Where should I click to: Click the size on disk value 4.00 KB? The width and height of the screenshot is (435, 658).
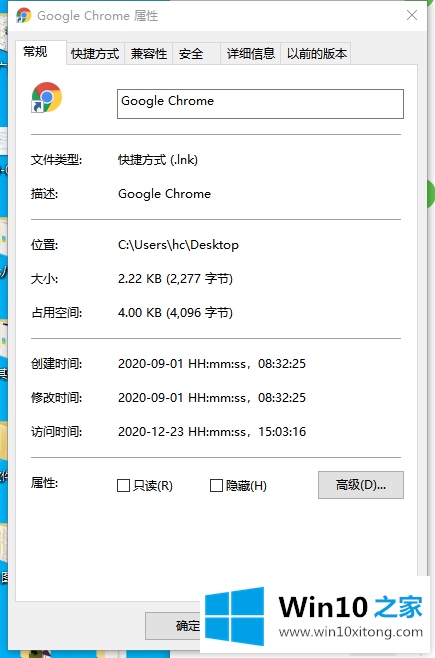click(x=175, y=313)
